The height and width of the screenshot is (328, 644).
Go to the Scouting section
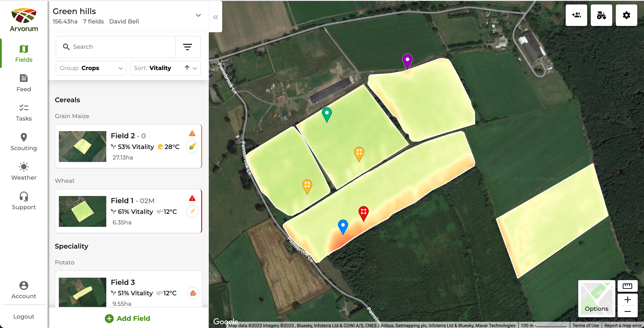click(24, 142)
